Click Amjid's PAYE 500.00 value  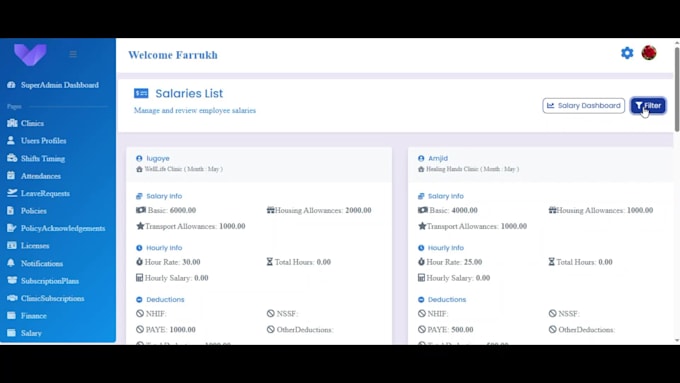(462, 330)
